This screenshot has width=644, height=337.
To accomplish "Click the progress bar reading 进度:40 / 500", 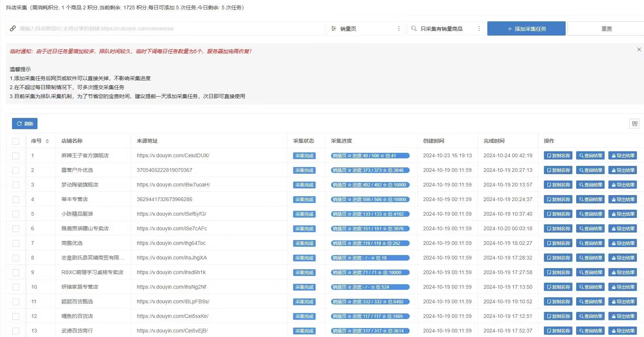I will 370,156.
